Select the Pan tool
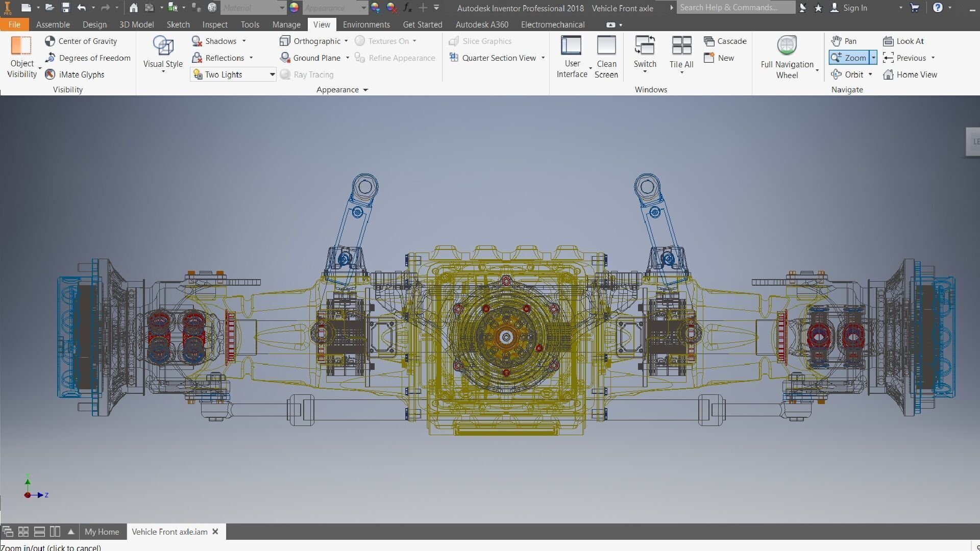 point(844,41)
